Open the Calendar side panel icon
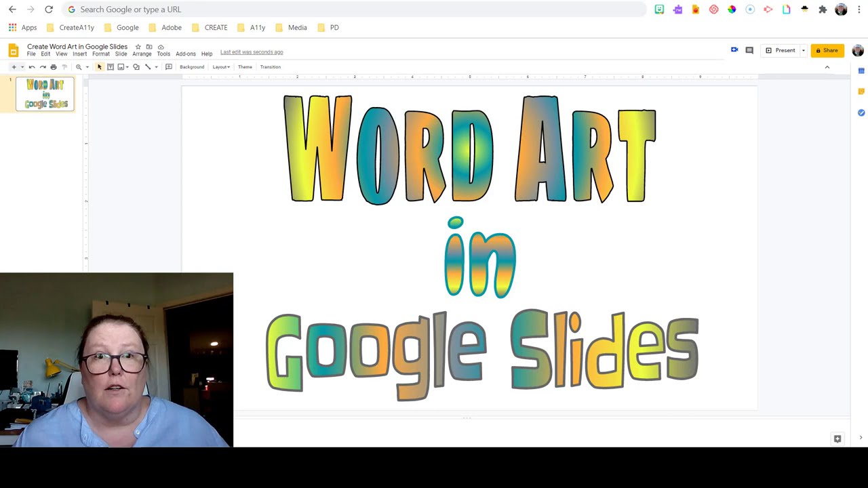868x488 pixels. coord(861,70)
